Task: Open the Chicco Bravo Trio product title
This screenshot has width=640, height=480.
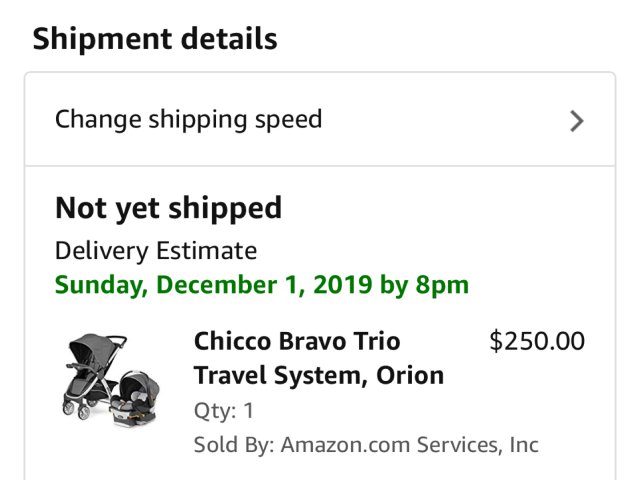Action: point(297,342)
